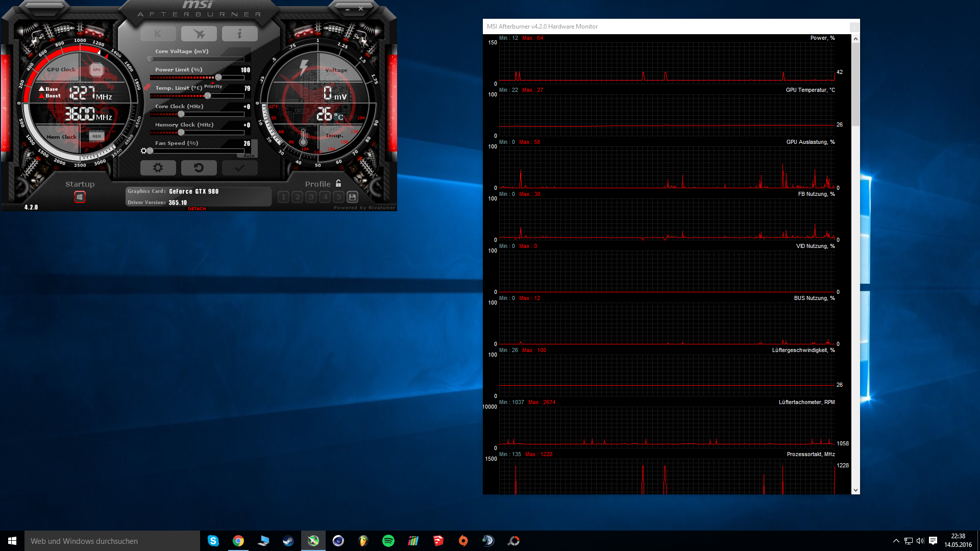Open FL Studio fruit icon in taskbar

[363, 541]
